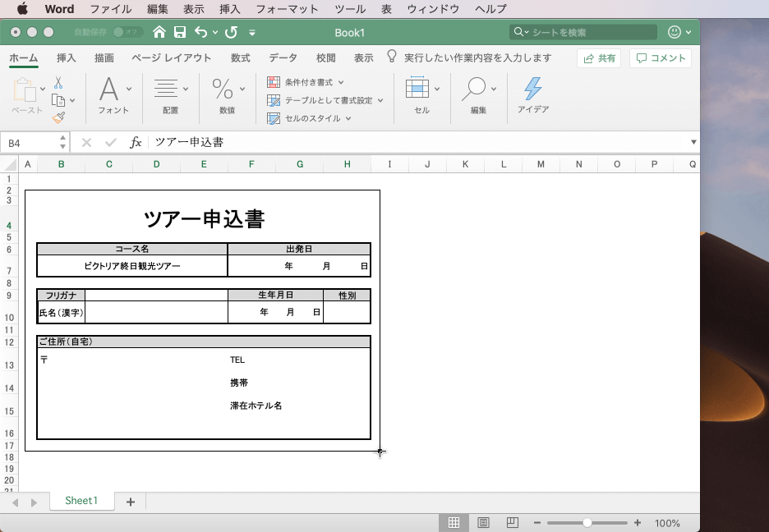Viewport: 769px width, 532px height.
Task: Click the Cut scissors icon
Action: [58, 83]
